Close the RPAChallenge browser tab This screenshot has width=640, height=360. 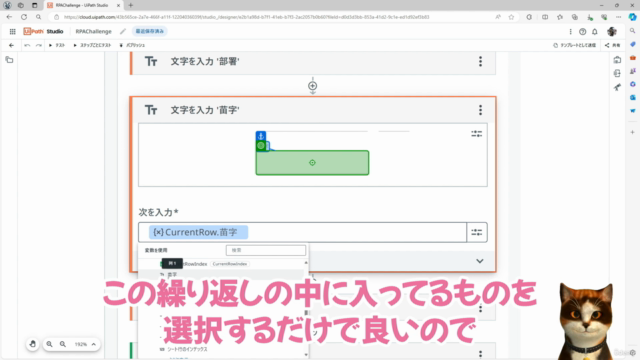(118, 5)
